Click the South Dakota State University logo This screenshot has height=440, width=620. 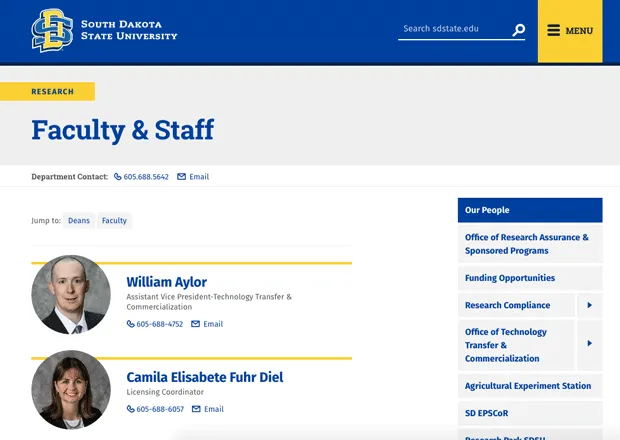point(104,30)
